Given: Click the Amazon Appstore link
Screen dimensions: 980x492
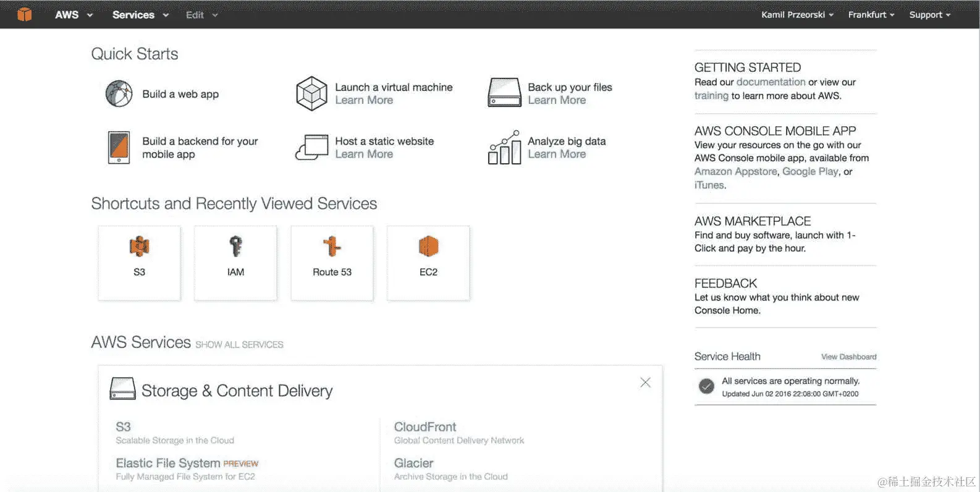Looking at the screenshot, I should click(x=735, y=171).
